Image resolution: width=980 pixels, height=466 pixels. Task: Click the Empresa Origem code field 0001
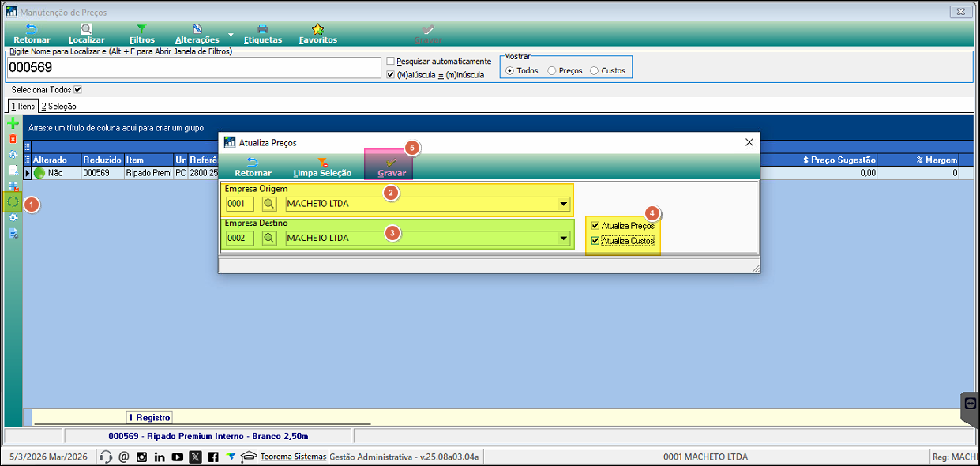[240, 204]
